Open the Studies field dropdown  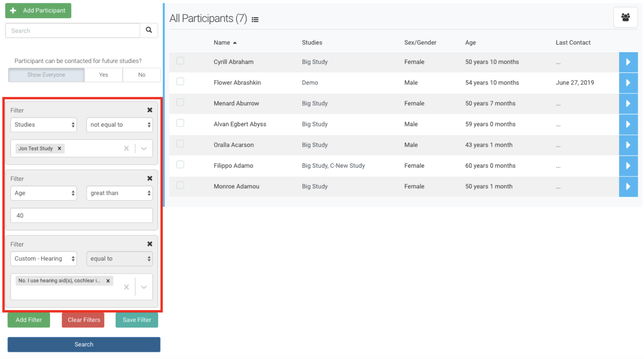[x=44, y=125]
